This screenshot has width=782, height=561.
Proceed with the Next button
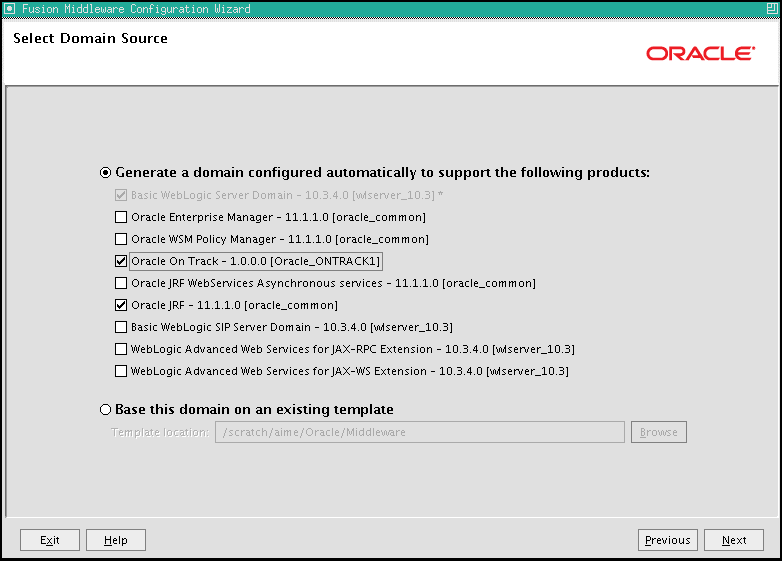coord(734,540)
